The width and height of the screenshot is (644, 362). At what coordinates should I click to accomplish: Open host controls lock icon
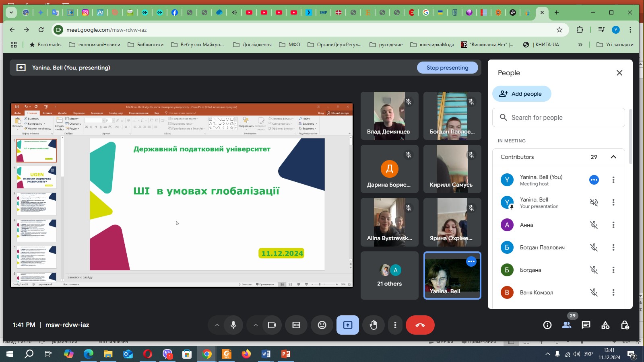click(625, 325)
